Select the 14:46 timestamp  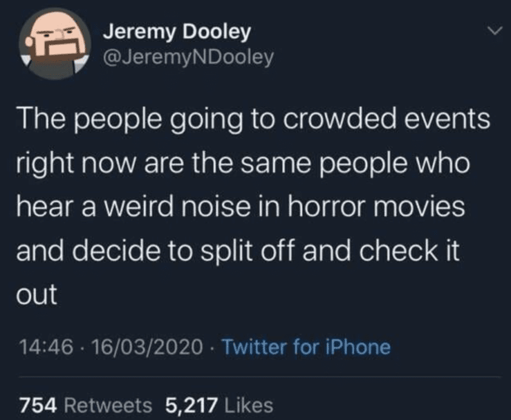[x=46, y=347]
